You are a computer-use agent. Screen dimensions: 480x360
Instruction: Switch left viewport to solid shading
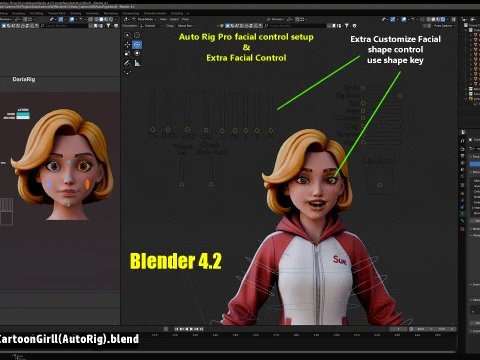[101, 20]
